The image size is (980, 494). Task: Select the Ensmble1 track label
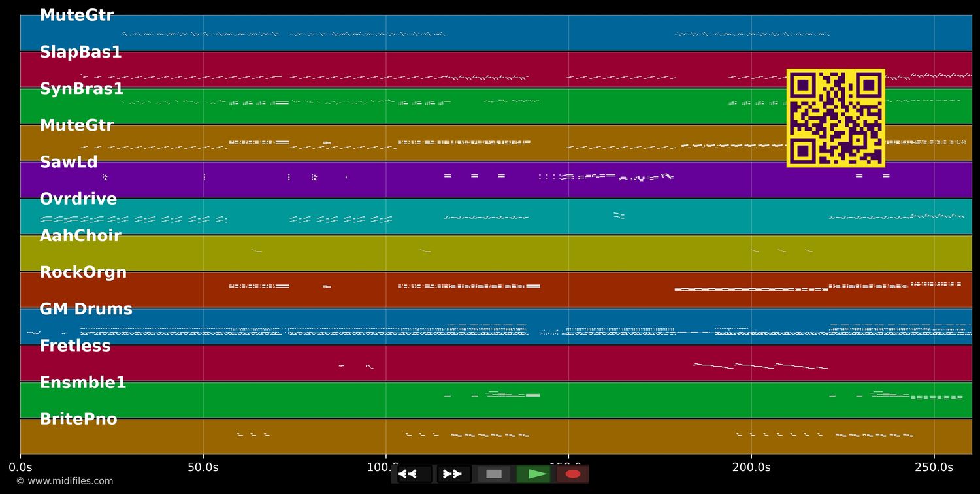click(83, 383)
